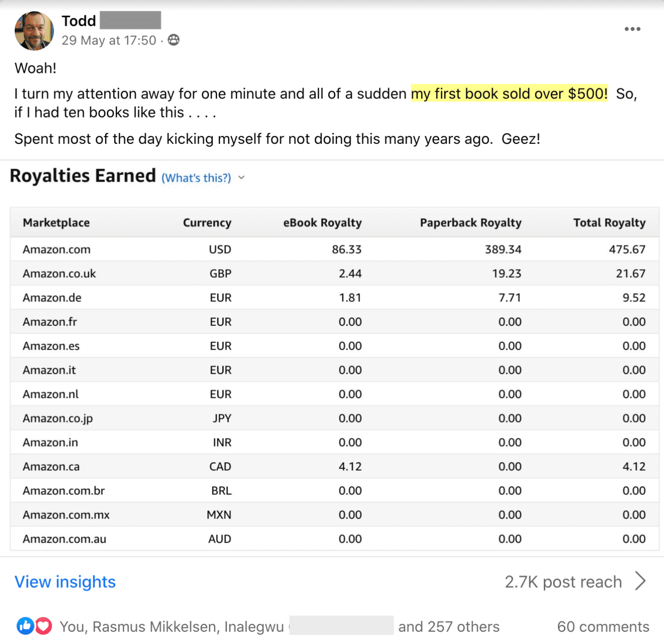Click the red heart reaction icon
Viewport: 664px width, 644px height.
point(43,626)
